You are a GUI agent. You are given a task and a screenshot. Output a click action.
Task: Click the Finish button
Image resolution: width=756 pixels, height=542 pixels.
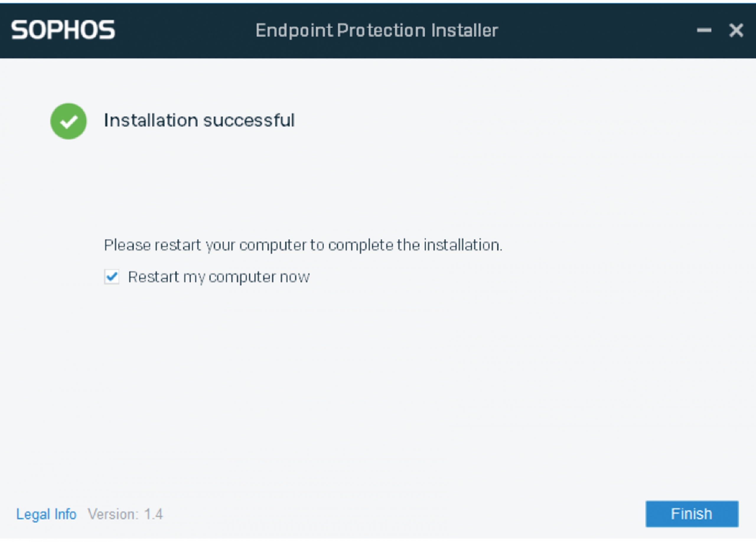click(692, 514)
